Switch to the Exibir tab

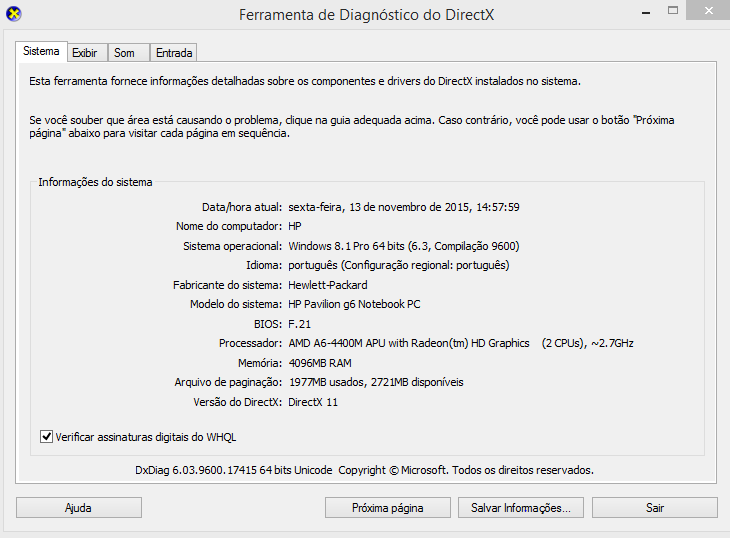pyautogui.click(x=85, y=53)
